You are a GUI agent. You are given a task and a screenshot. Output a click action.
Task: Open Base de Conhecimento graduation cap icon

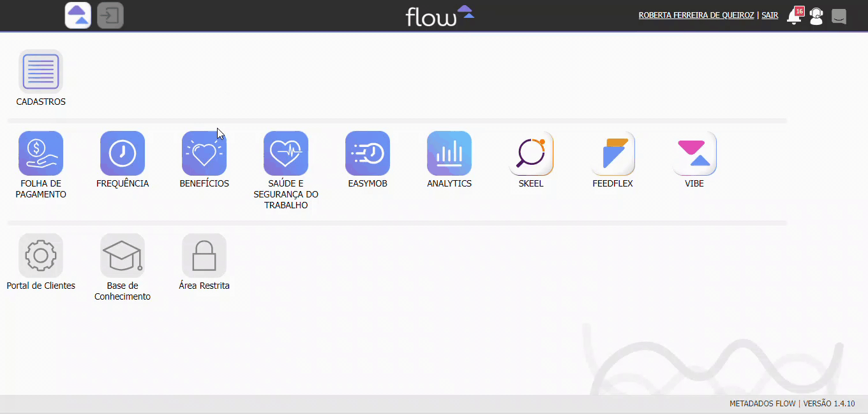(x=123, y=256)
